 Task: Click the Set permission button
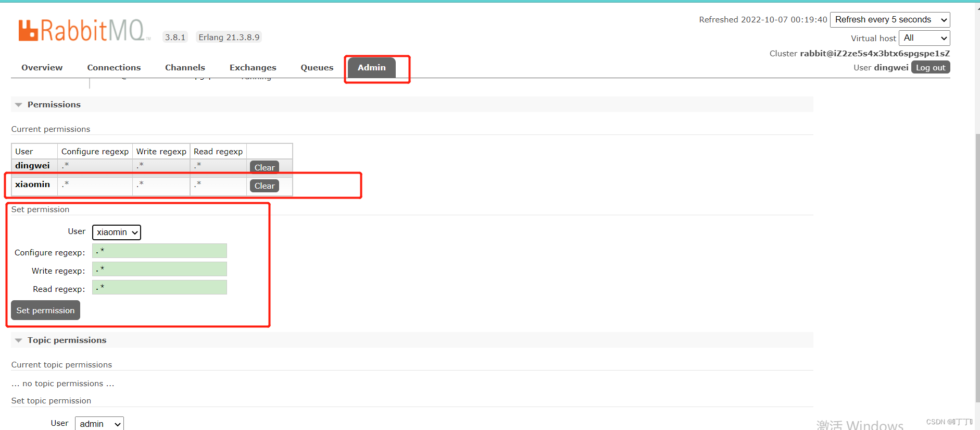(45, 311)
